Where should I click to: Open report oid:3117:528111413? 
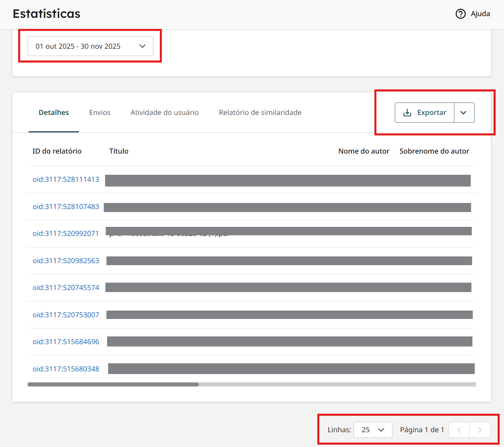click(66, 179)
